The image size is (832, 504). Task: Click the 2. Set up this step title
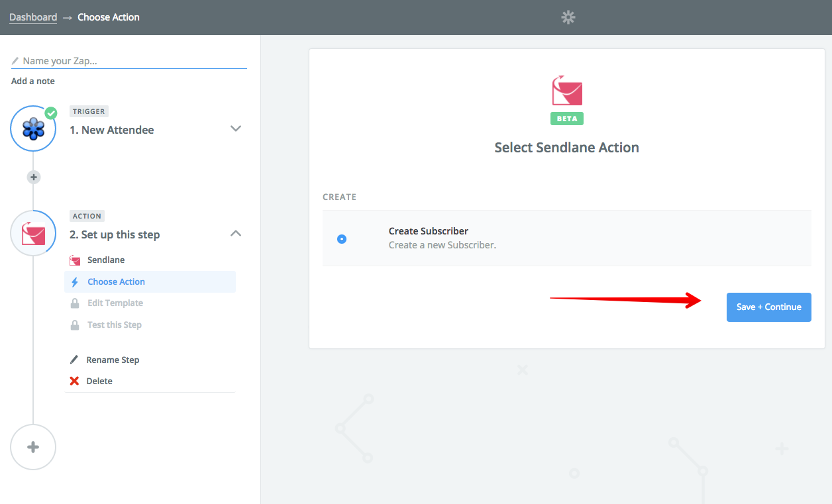coord(115,235)
